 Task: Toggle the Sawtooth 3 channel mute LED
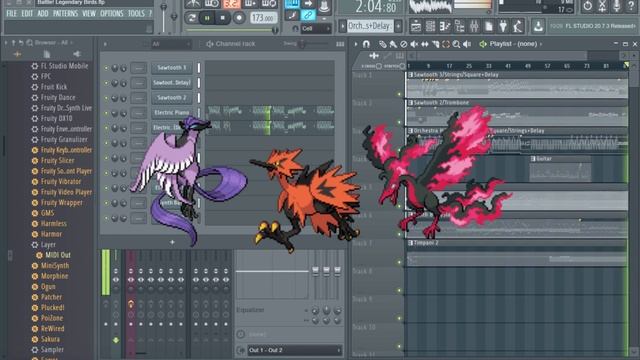click(x=106, y=68)
